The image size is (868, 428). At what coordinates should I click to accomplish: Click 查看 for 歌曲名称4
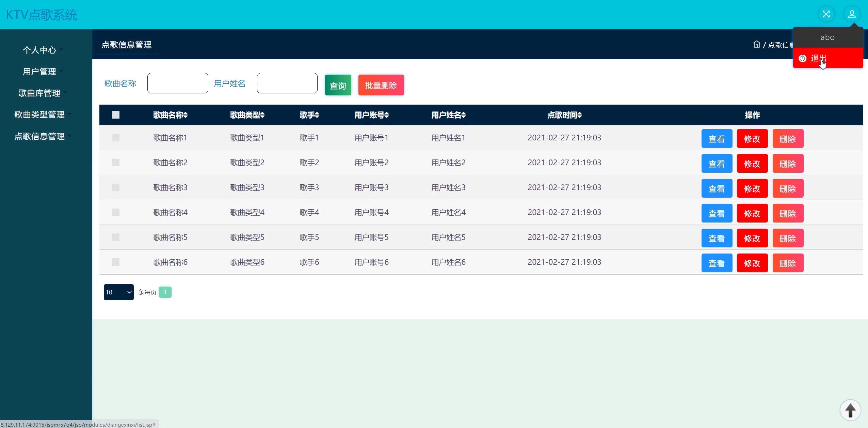[717, 213]
